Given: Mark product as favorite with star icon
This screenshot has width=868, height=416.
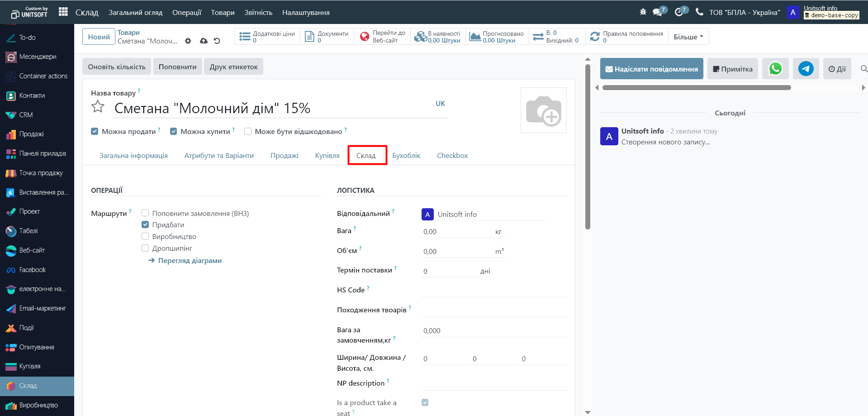Looking at the screenshot, I should coord(98,107).
